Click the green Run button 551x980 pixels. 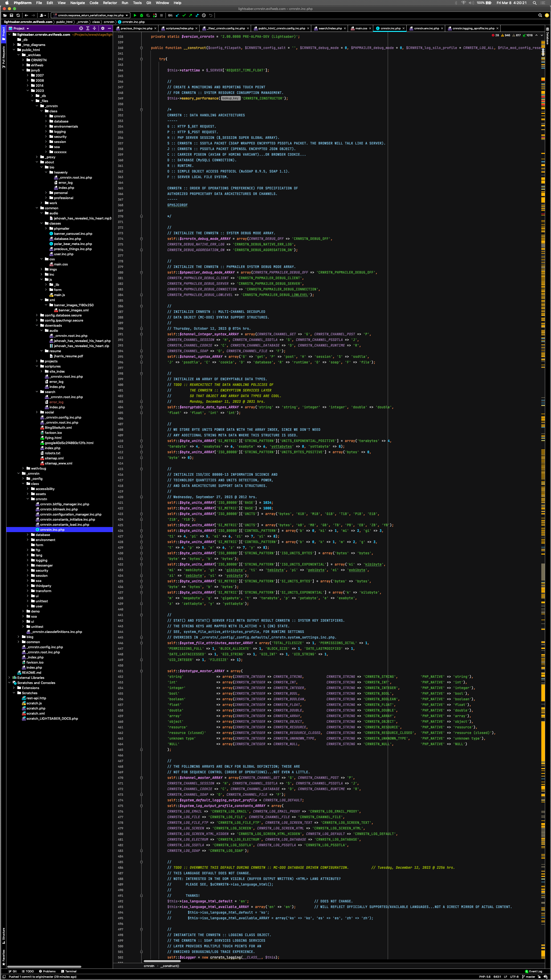tap(135, 15)
